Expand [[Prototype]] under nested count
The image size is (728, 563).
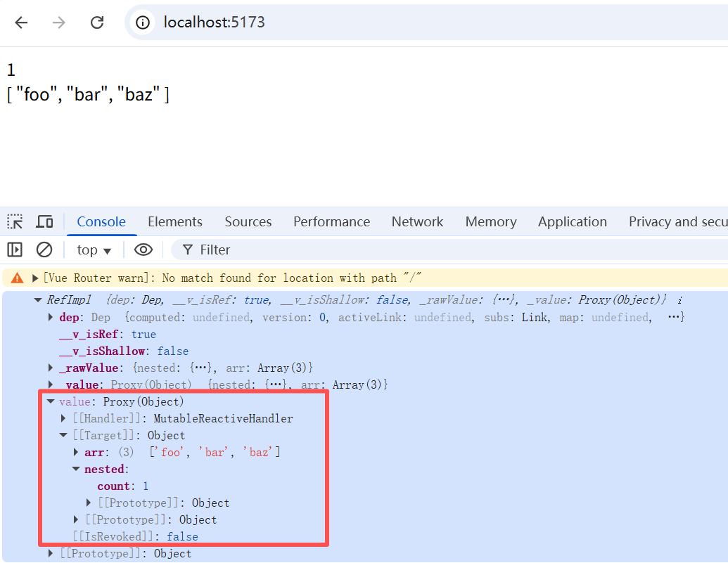click(89, 503)
